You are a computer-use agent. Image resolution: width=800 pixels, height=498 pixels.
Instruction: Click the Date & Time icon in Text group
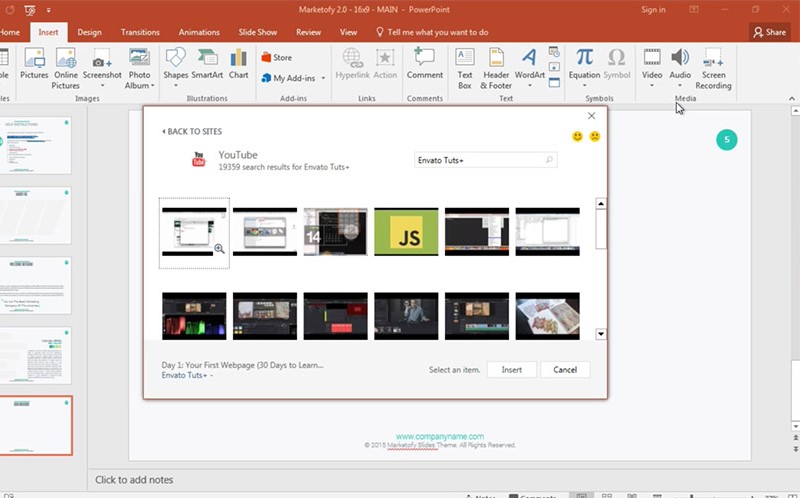[554, 52]
